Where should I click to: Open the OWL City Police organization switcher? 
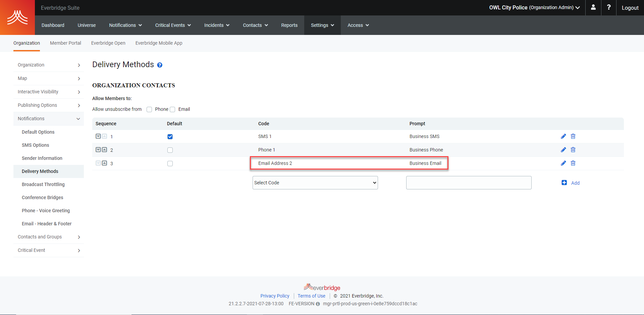coord(534,7)
